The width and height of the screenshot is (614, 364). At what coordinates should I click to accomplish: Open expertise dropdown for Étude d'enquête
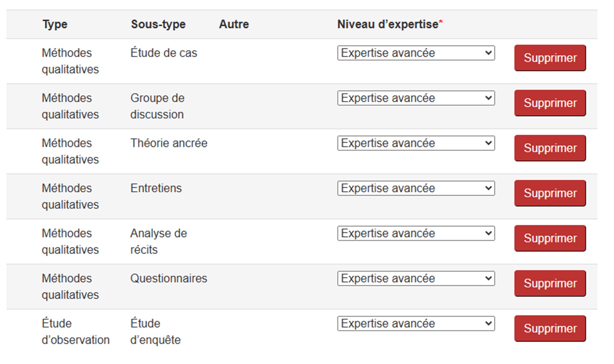(416, 324)
